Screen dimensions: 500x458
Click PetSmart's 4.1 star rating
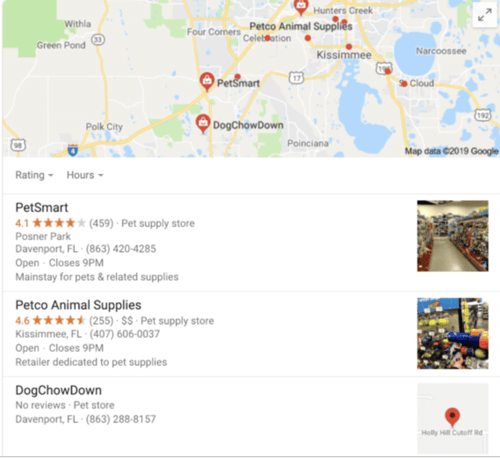click(50, 223)
